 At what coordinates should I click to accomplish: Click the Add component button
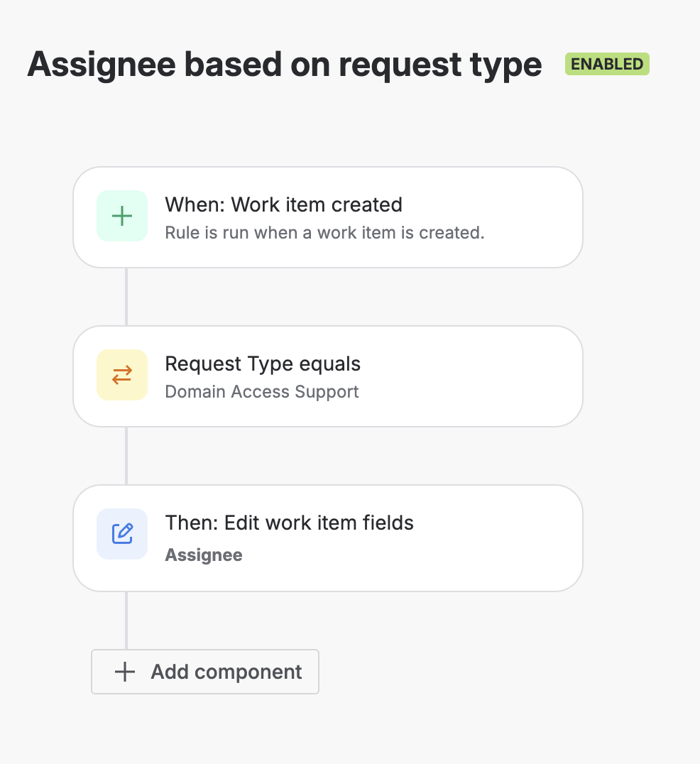click(x=205, y=672)
